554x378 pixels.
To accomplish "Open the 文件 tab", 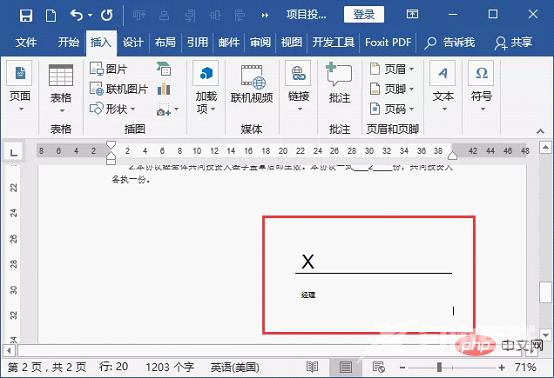I will pos(26,42).
